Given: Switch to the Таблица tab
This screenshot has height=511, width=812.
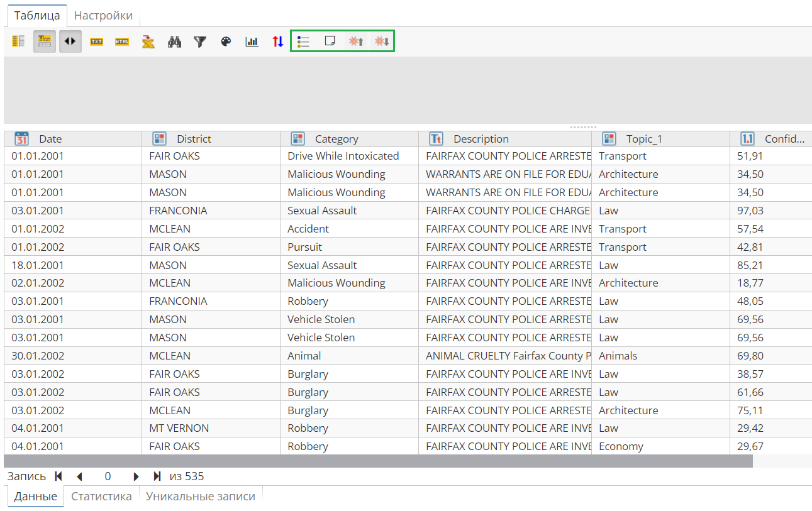Looking at the screenshot, I should coord(37,16).
